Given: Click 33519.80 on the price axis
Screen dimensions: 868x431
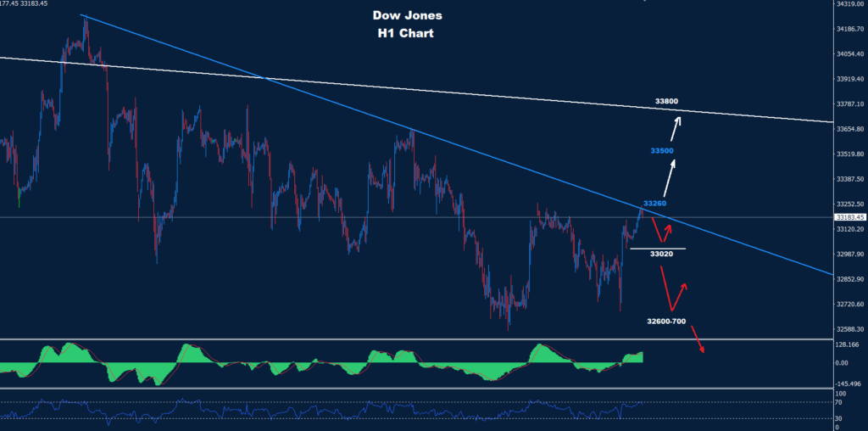Looking at the screenshot, I should tap(850, 154).
